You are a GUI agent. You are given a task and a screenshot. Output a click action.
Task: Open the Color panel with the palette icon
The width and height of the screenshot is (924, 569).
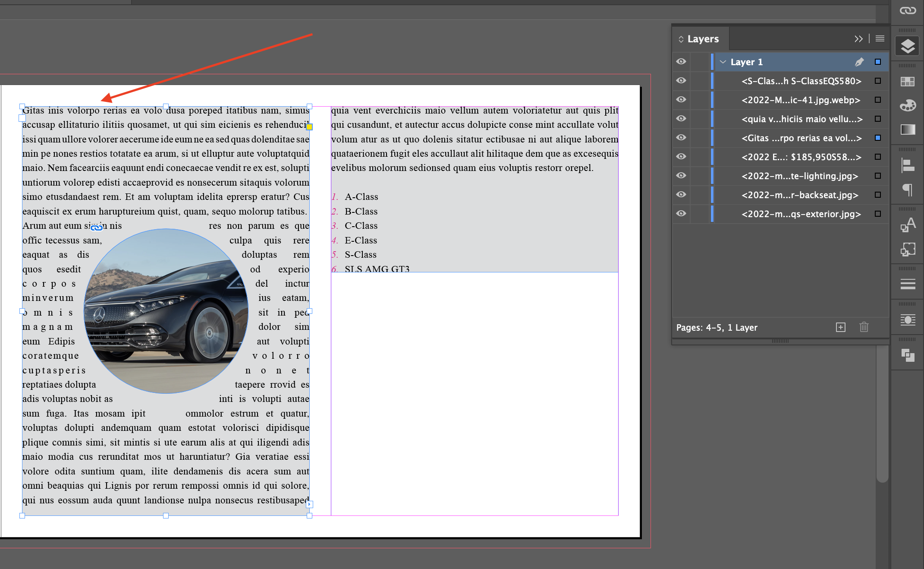pyautogui.click(x=908, y=105)
